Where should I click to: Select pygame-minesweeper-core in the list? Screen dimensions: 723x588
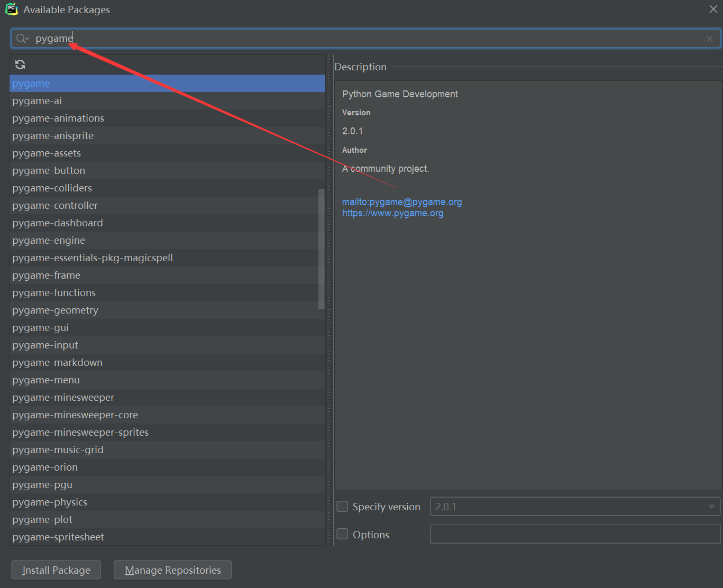pos(167,415)
